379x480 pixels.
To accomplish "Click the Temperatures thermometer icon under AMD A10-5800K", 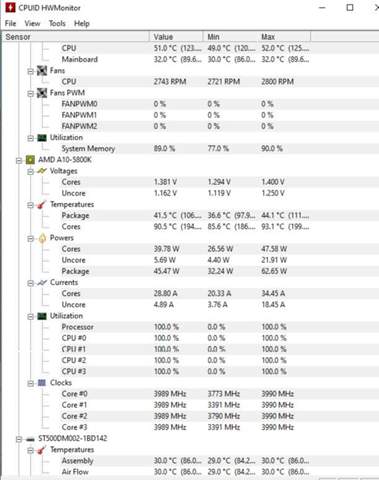I will pyautogui.click(x=42, y=205).
